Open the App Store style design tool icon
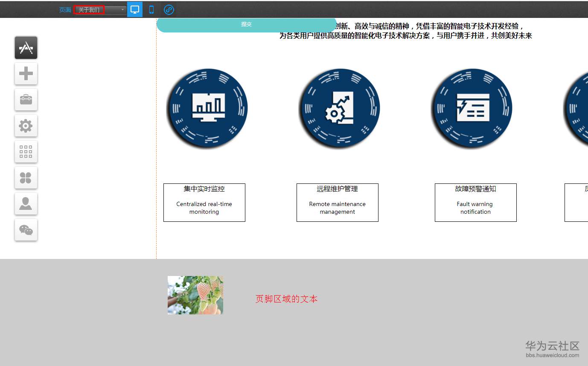 coord(26,48)
